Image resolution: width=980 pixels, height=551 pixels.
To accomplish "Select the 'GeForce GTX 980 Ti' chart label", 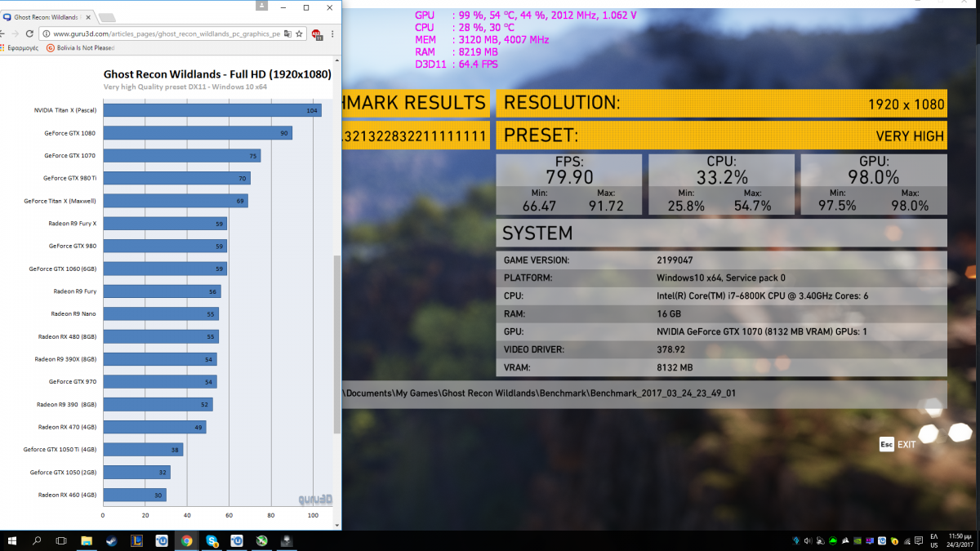I will (x=70, y=178).
